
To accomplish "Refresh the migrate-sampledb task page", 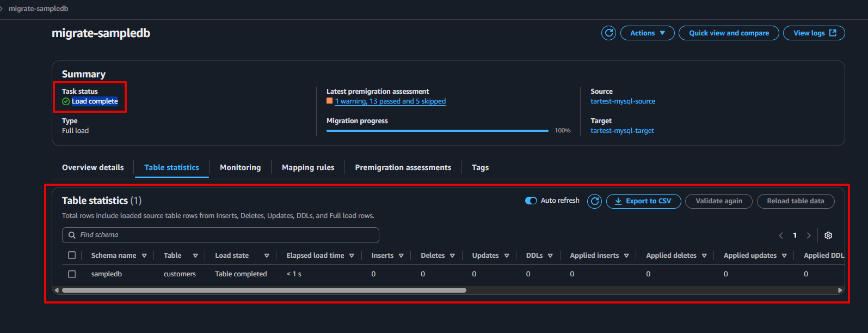I will (609, 33).
